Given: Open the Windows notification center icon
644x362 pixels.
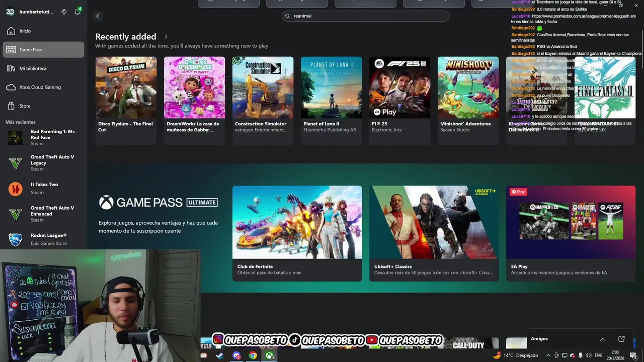Looking at the screenshot, I should (x=634, y=355).
